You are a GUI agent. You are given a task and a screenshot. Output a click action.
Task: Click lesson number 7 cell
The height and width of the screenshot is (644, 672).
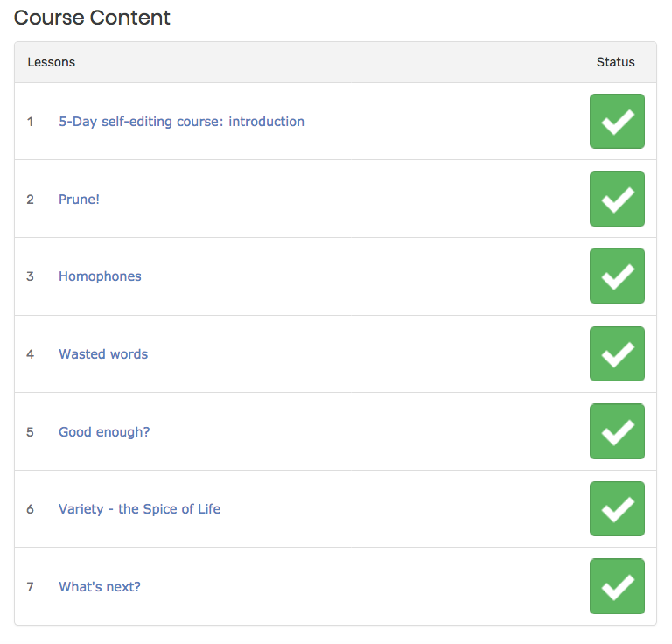point(30,587)
